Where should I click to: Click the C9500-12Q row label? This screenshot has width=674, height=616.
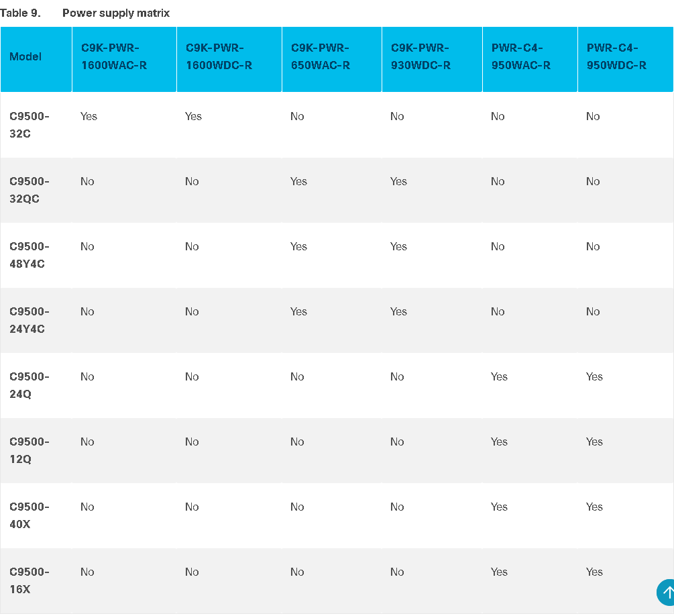(30, 450)
